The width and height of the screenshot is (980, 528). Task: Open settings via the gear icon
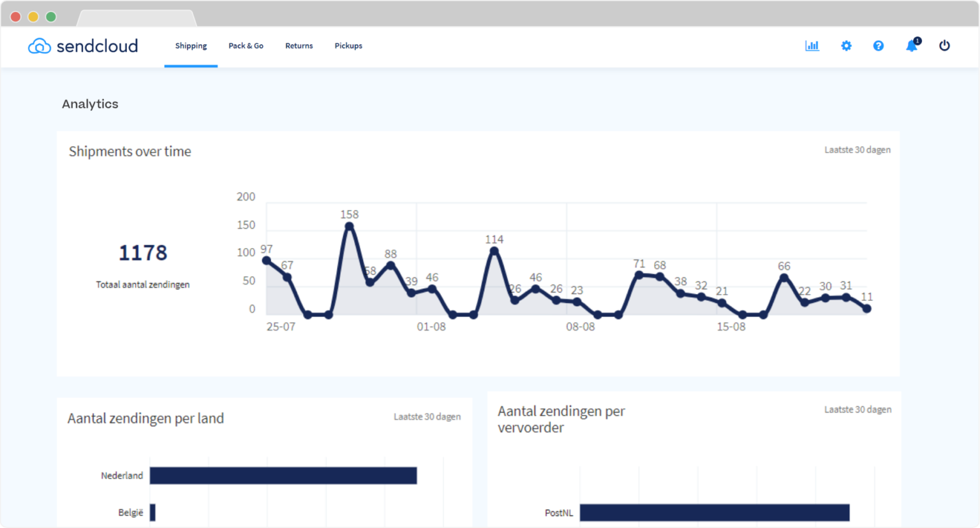click(x=846, y=46)
